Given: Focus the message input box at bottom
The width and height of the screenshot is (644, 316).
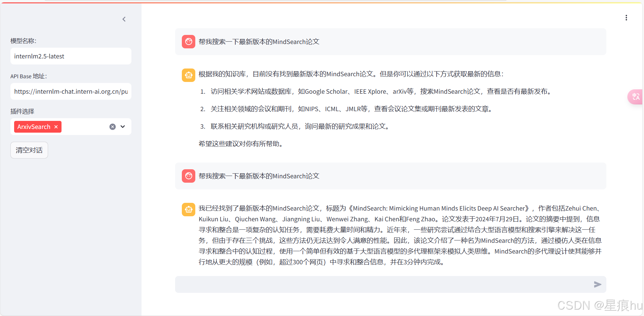Looking at the screenshot, I should (x=370, y=284).
